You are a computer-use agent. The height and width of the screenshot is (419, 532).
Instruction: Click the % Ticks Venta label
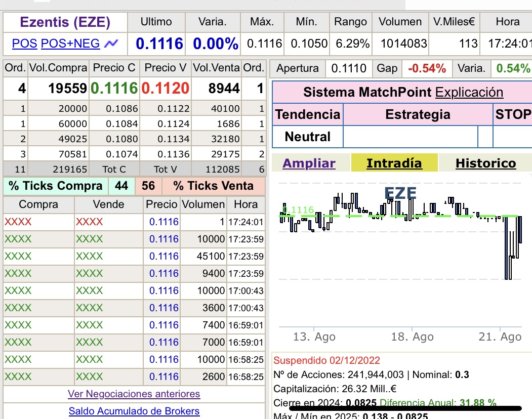click(x=214, y=186)
